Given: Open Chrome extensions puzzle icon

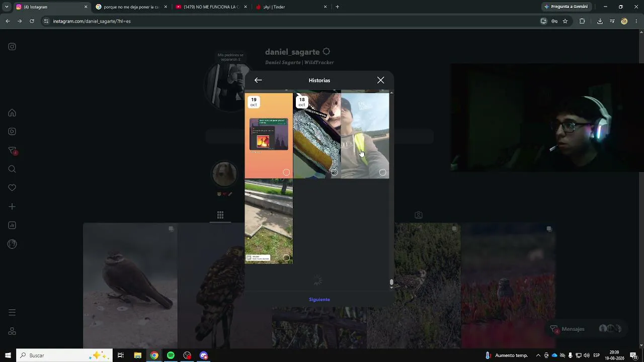Looking at the screenshot, I should click(x=582, y=21).
